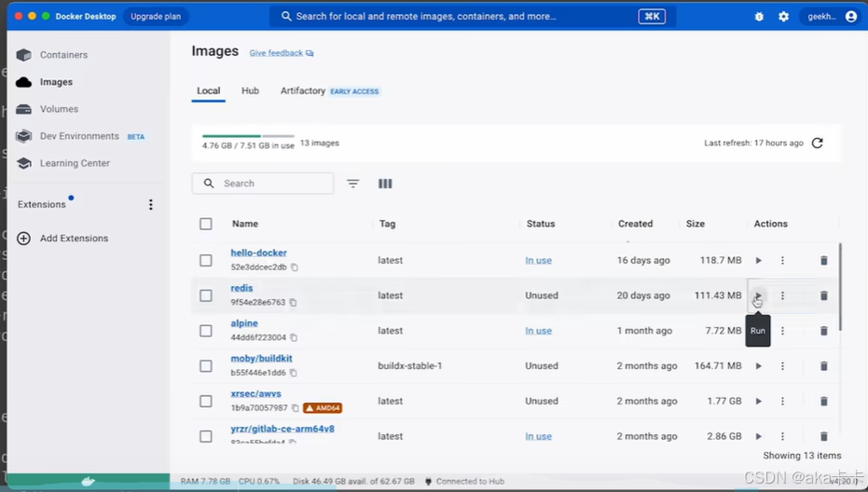Open the moby/buildkit image link
868x492 pixels.
click(261, 359)
